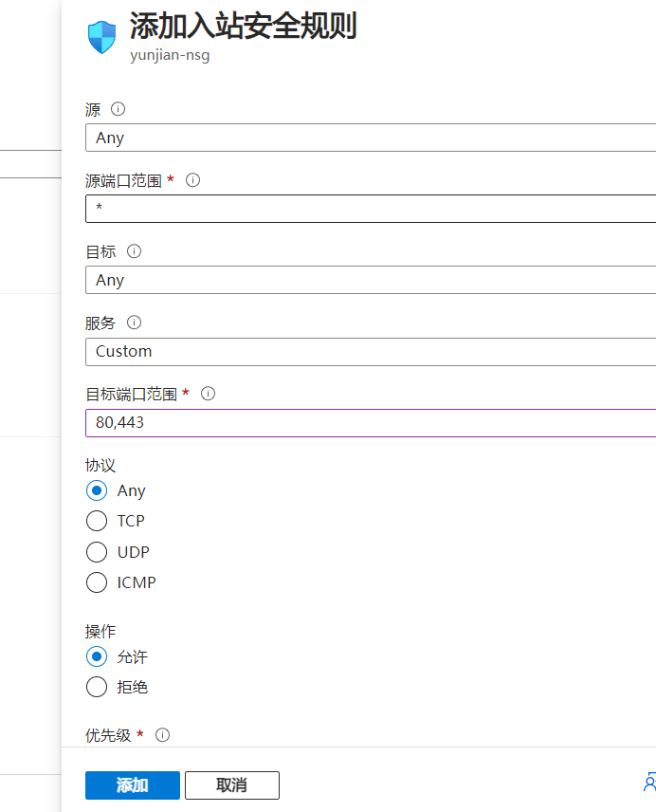Open the 源 dropdown showing Any
The height and width of the screenshot is (812, 656).
pyautogui.click(x=370, y=138)
